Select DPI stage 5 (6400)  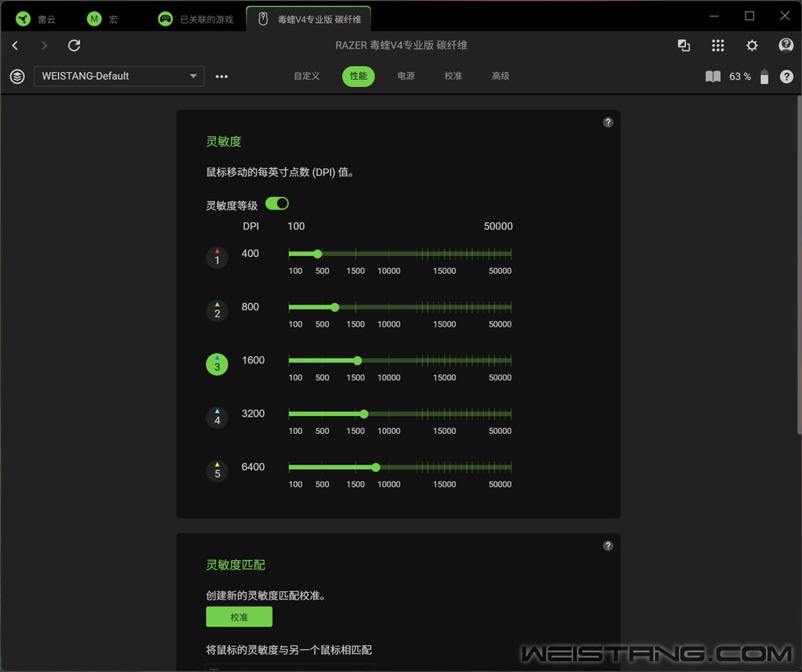[x=217, y=471]
